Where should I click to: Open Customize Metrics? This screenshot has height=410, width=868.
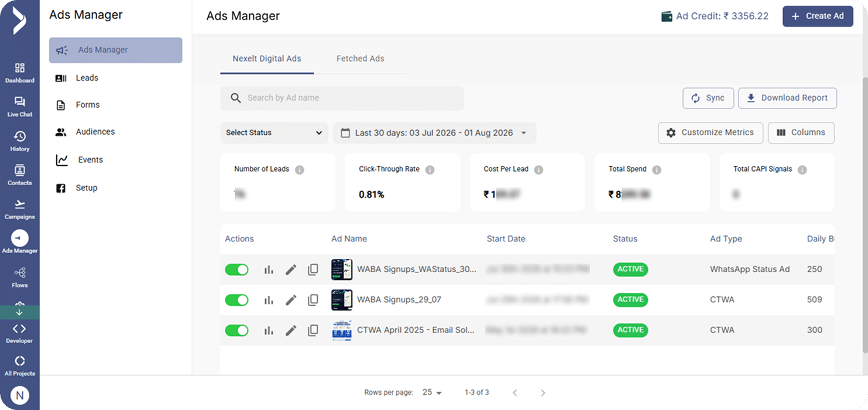click(x=711, y=133)
